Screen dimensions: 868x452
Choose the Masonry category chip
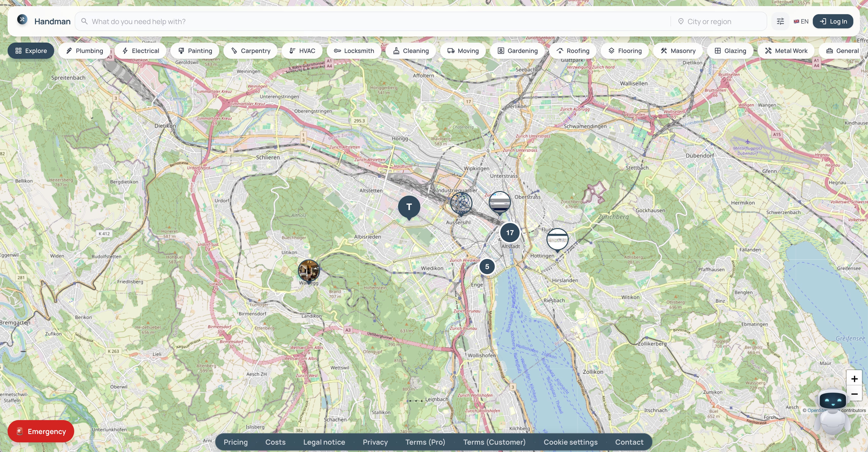pos(678,51)
